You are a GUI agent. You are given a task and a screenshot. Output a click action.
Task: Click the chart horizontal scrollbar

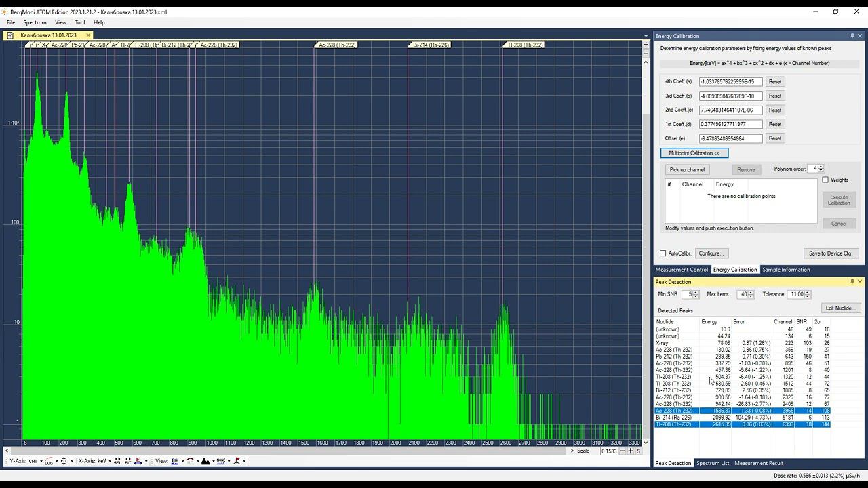pyautogui.click(x=288, y=451)
